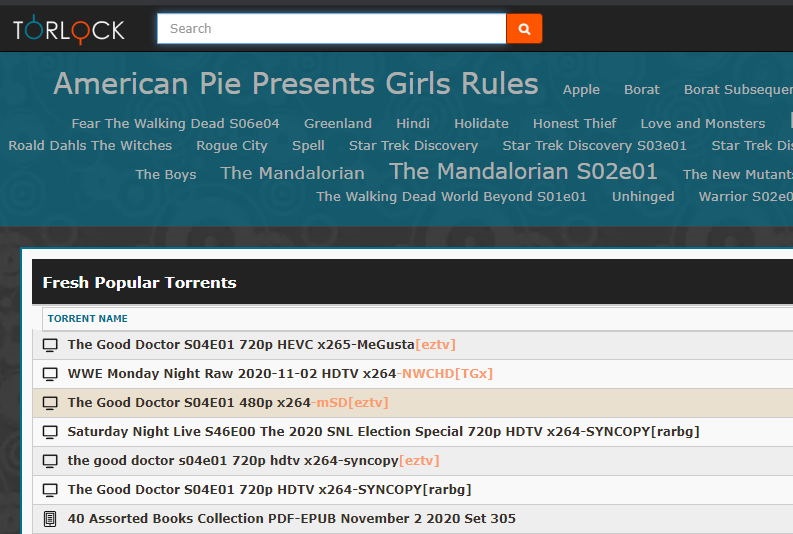793x534 pixels.
Task: Open the Holidate tag link
Action: [481, 123]
